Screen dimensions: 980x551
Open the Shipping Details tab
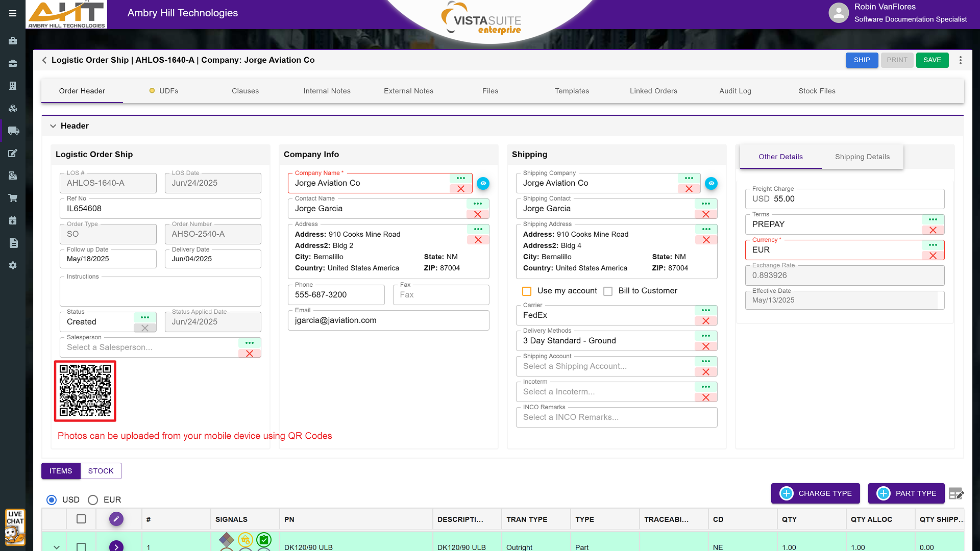[862, 157]
